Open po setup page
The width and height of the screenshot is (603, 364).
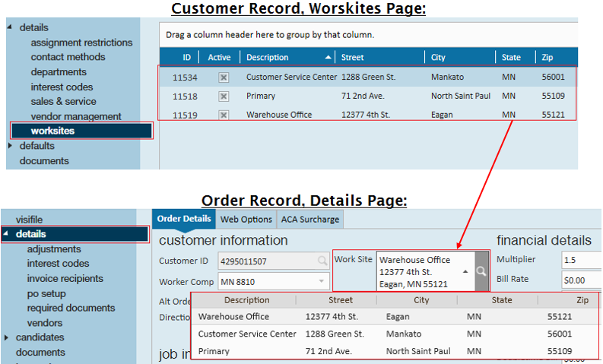pos(46,293)
